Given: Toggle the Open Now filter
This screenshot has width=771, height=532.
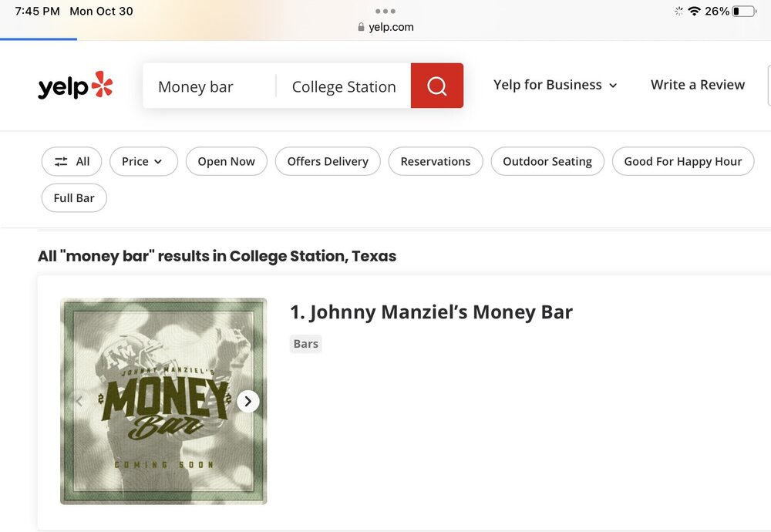Looking at the screenshot, I should [x=226, y=161].
